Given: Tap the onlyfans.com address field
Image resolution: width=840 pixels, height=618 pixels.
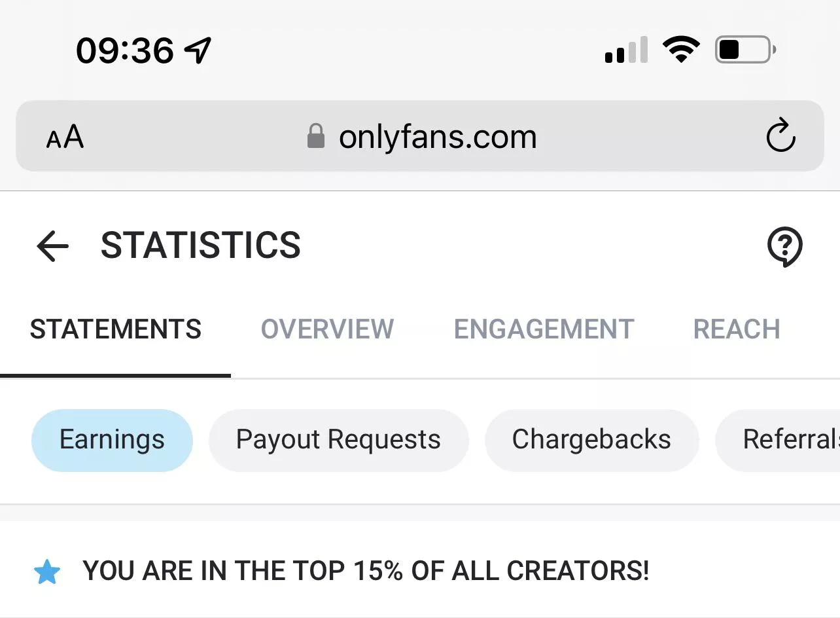Looking at the screenshot, I should pyautogui.click(x=437, y=137).
